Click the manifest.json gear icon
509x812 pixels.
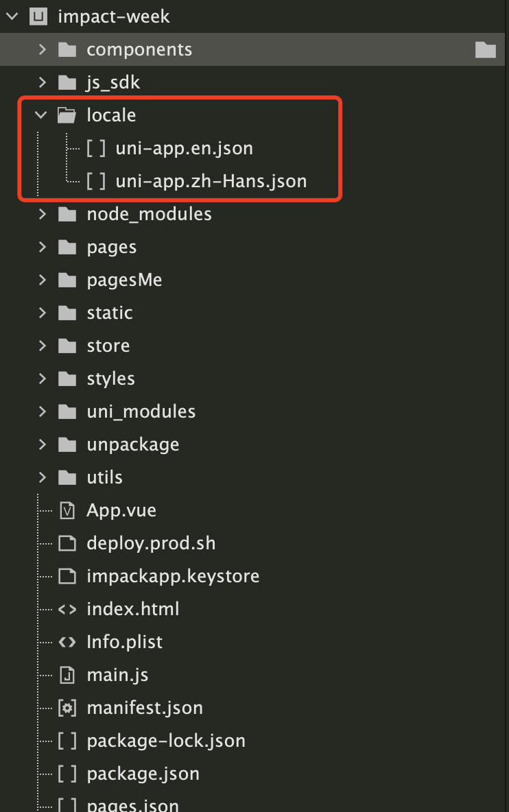tap(67, 708)
